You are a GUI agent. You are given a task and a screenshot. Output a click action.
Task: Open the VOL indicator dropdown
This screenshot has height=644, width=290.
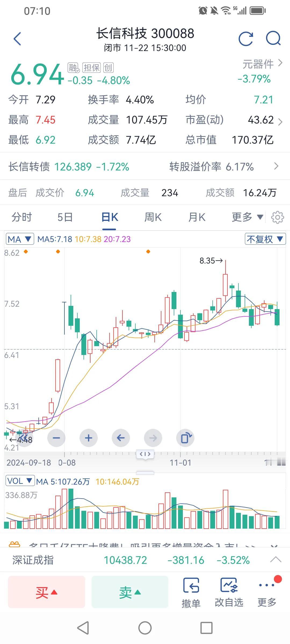[20, 481]
